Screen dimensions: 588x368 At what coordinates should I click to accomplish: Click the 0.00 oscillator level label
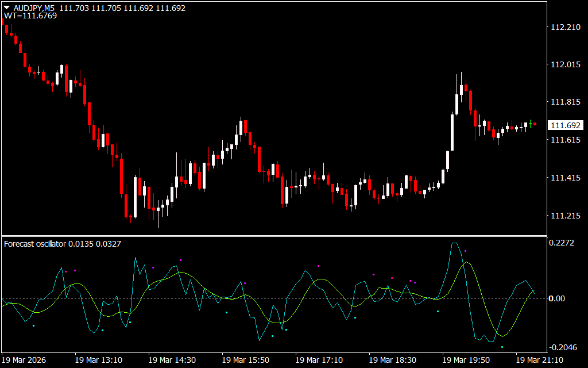558,298
